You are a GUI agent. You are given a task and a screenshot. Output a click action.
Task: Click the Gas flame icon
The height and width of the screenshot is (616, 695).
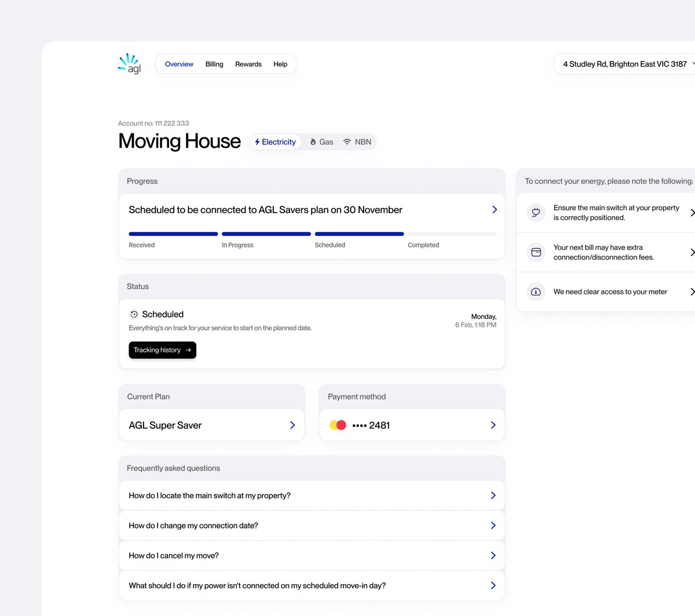[312, 141]
